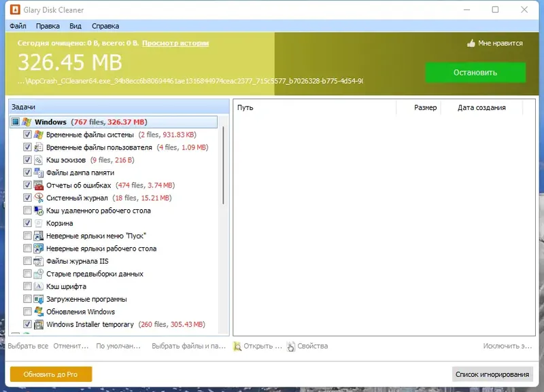
Task: Click the Неверные ярлыки меню Пуск icon
Action: pos(39,236)
